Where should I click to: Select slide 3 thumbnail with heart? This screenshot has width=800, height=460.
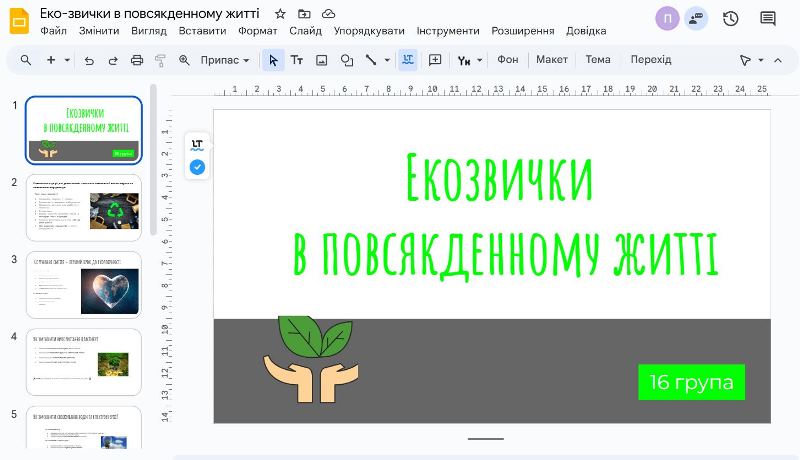(x=84, y=284)
